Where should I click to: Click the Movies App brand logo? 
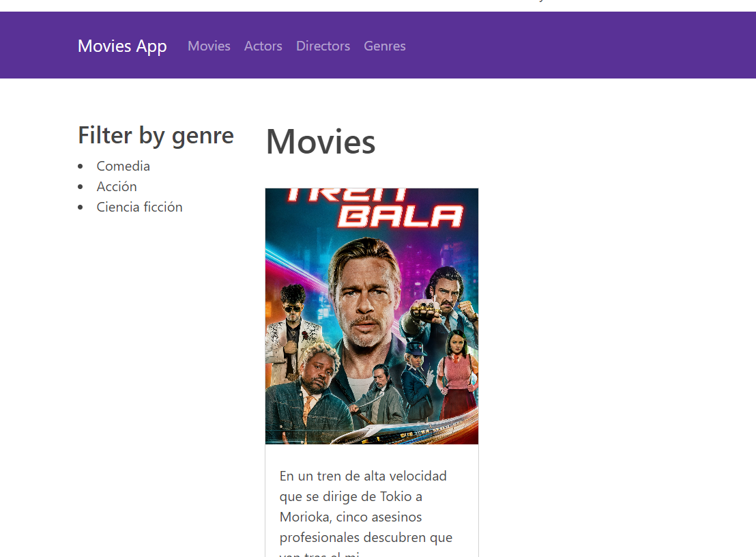point(122,46)
